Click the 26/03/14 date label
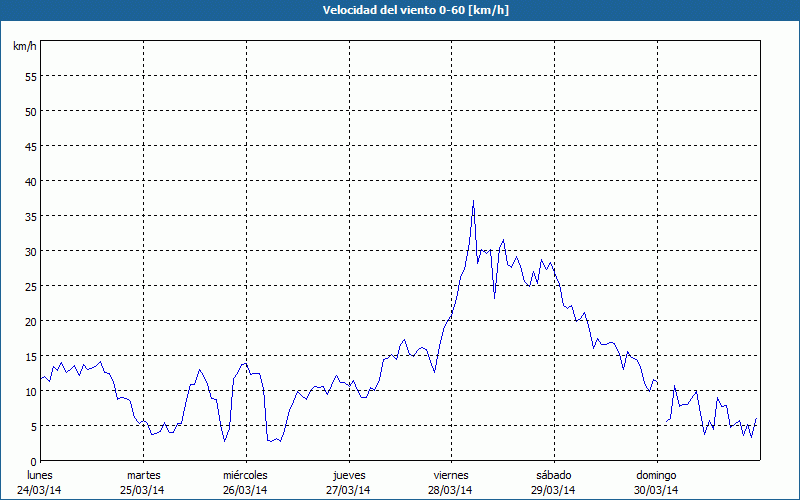 pyautogui.click(x=245, y=490)
